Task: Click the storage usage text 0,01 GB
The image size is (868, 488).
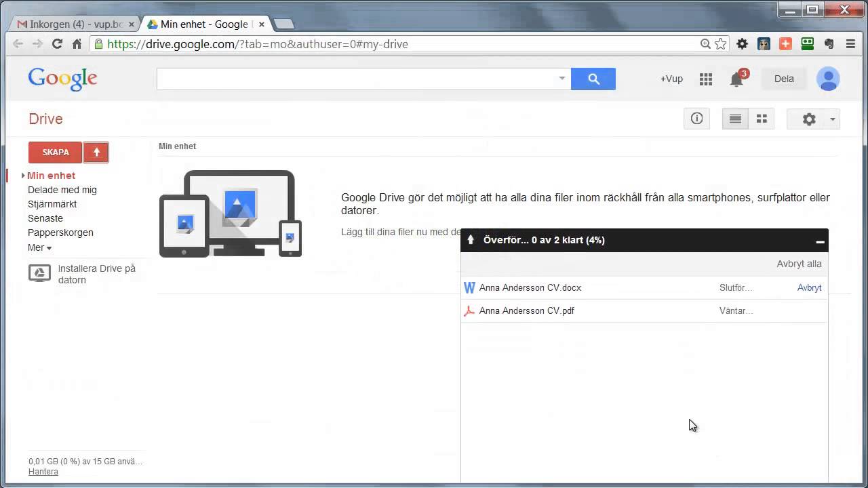Action: [85, 462]
